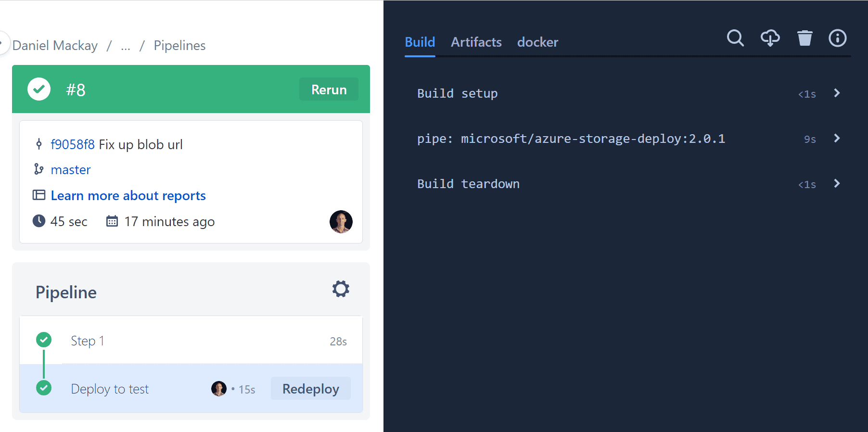Click the green success checkmark beside #8
This screenshot has width=868, height=432.
[39, 89]
